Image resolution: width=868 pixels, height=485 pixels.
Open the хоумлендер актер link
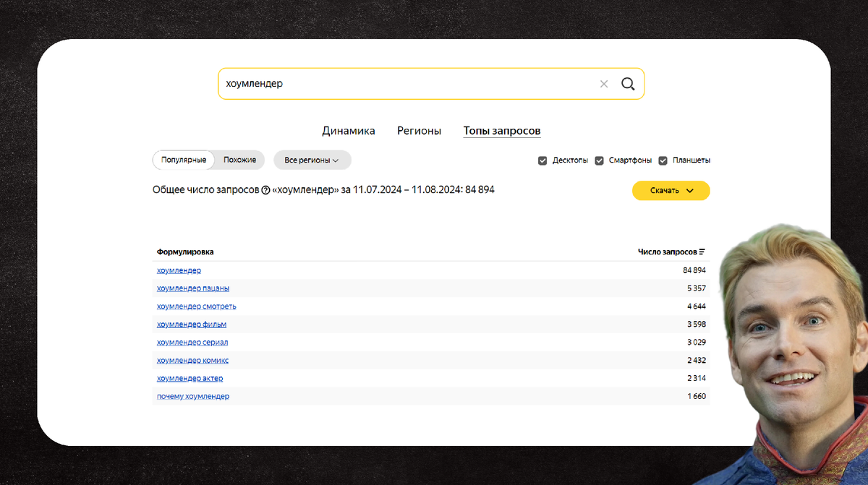click(x=190, y=379)
